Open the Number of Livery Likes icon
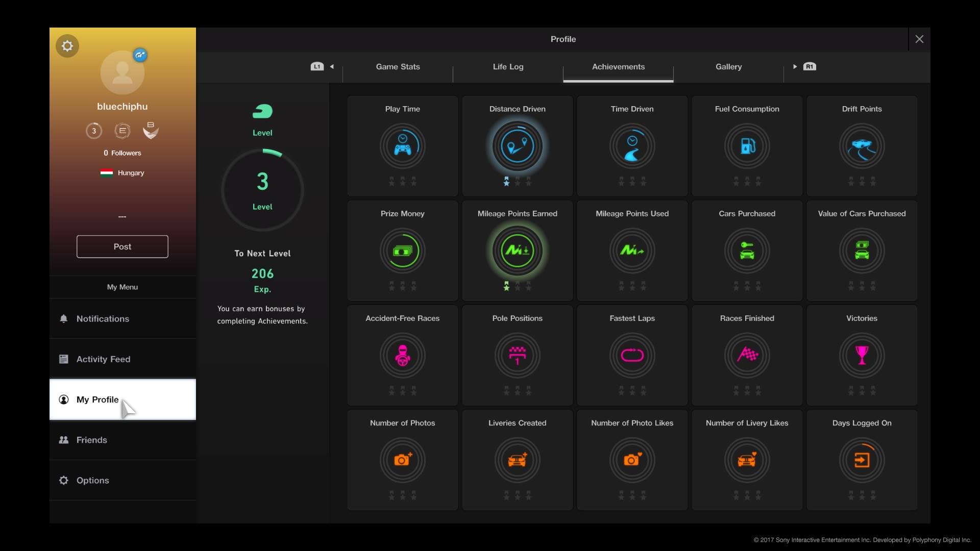 click(x=747, y=460)
